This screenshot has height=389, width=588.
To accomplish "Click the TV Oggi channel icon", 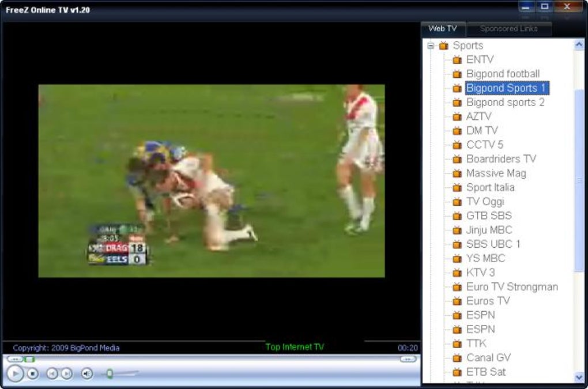I will [457, 202].
